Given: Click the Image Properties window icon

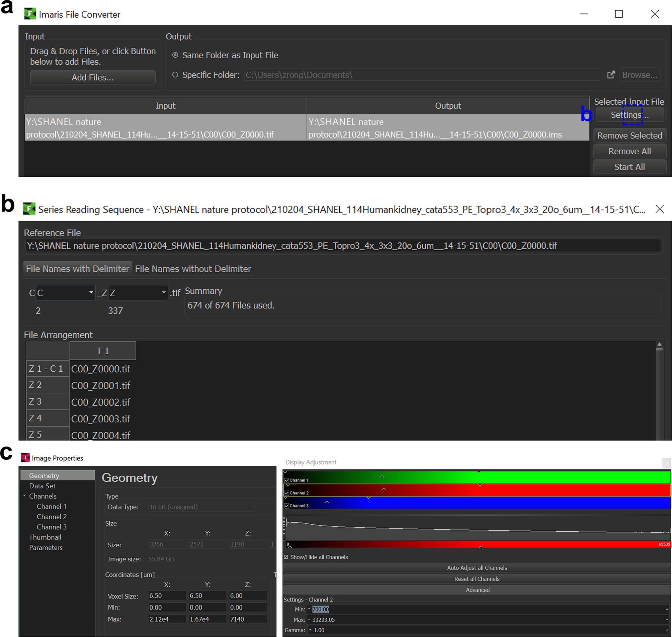Looking at the screenshot, I should tap(25, 458).
